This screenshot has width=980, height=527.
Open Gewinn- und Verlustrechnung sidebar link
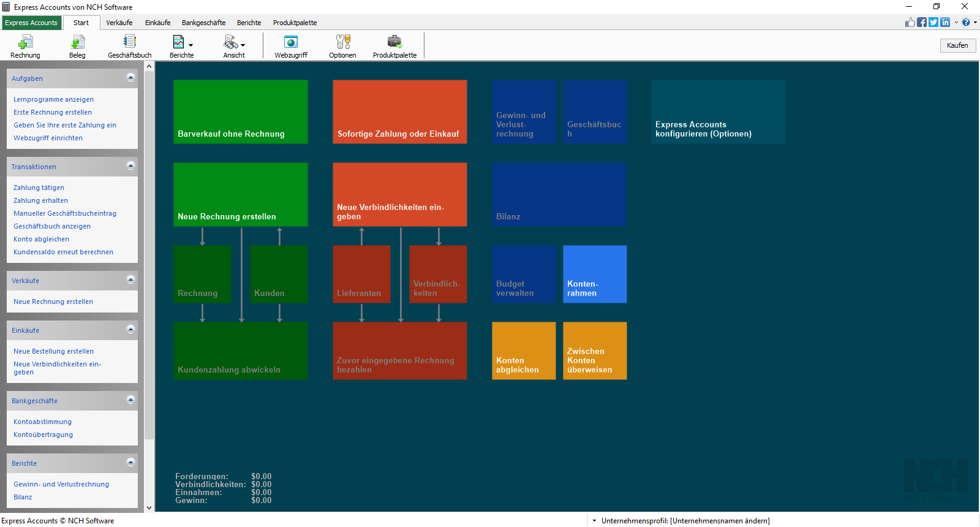tap(61, 484)
